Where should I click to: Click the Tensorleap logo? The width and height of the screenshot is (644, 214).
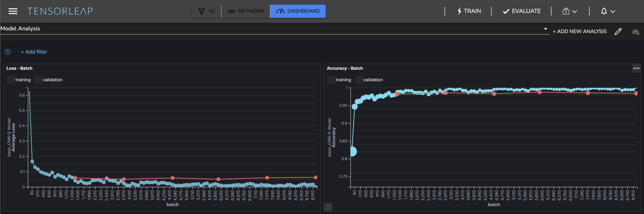click(x=60, y=11)
